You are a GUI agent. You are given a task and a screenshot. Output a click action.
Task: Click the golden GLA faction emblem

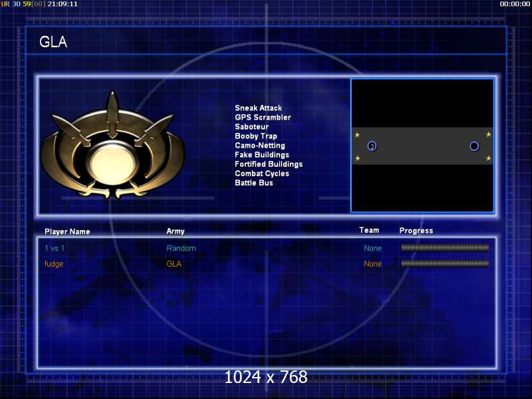pyautogui.click(x=112, y=145)
